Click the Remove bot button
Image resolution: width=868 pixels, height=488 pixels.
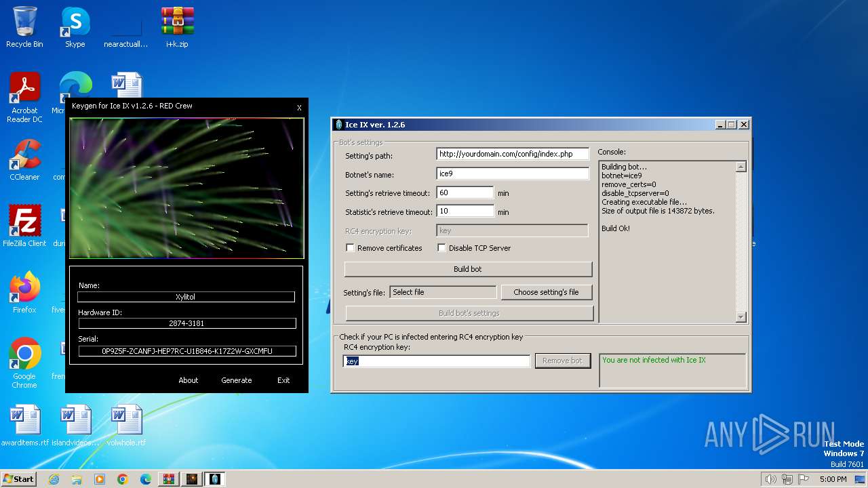[x=562, y=361]
